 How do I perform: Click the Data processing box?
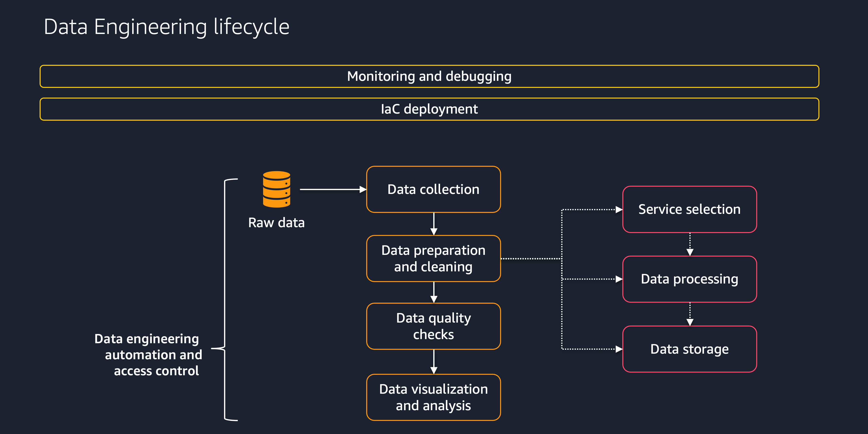coord(689,279)
